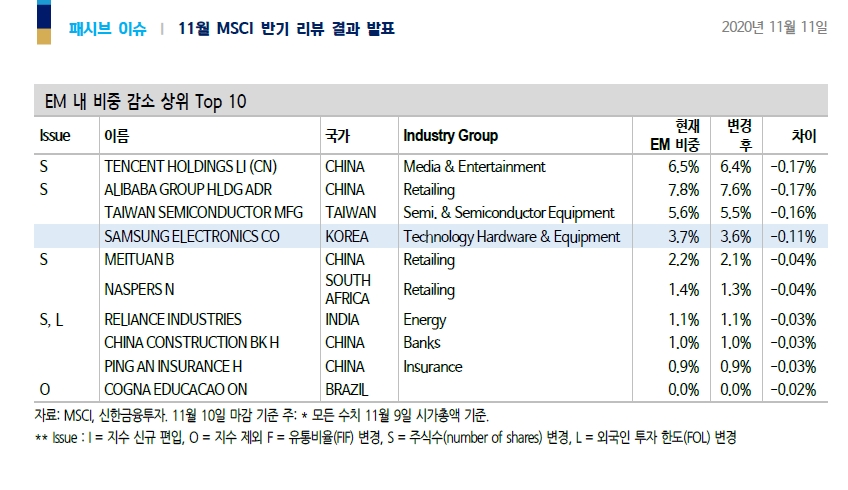Click the '패시브 이슈' header label

click(108, 28)
